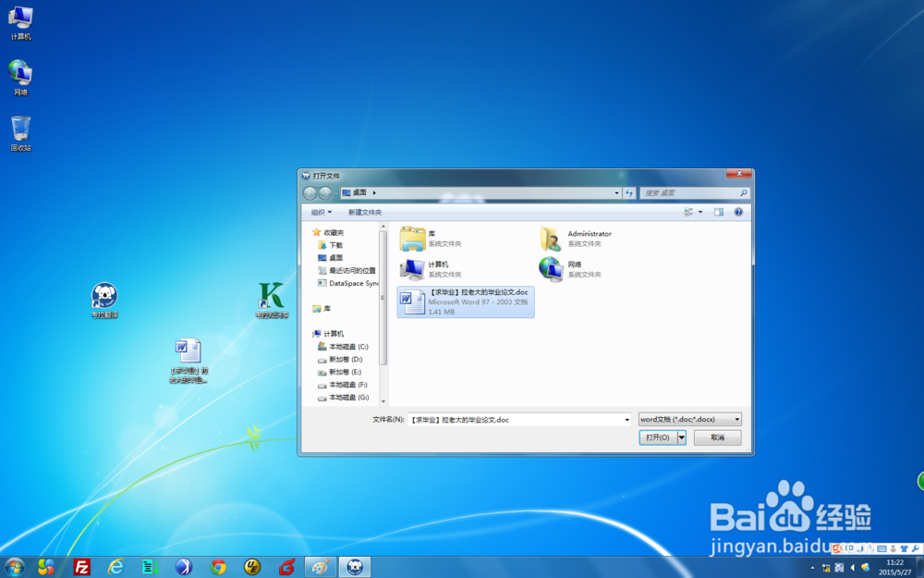The image size is (924, 578).
Task: Launch Internet Explorer from the taskbar
Action: coord(115,567)
